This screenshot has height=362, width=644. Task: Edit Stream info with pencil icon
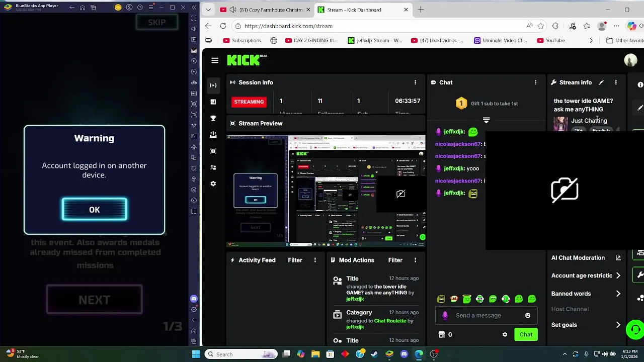click(x=601, y=82)
